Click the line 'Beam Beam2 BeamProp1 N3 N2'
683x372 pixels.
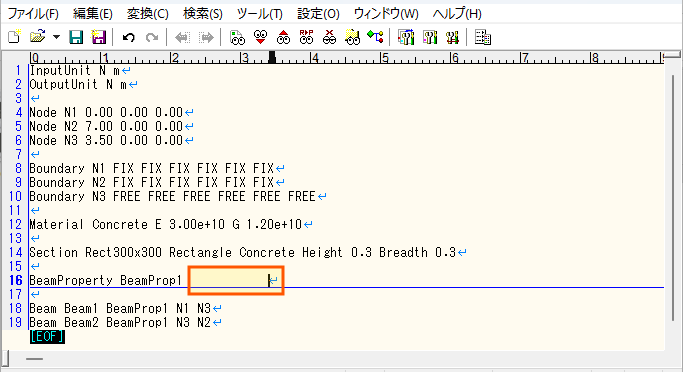click(120, 322)
